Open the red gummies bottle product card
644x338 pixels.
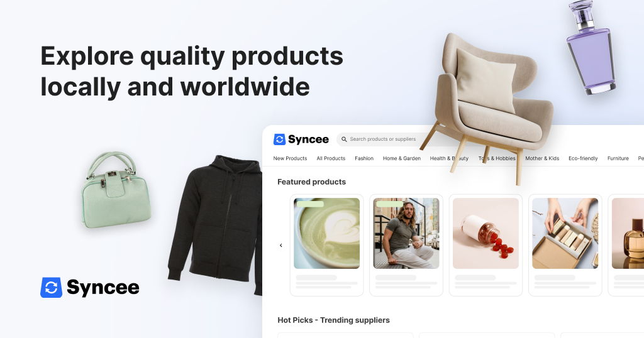click(x=486, y=245)
